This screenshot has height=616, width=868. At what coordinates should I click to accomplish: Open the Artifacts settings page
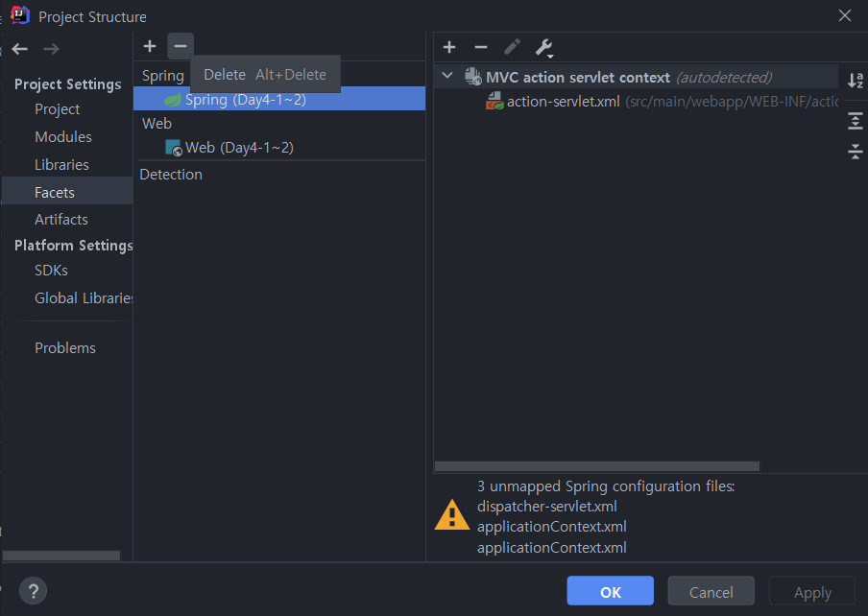[60, 220]
